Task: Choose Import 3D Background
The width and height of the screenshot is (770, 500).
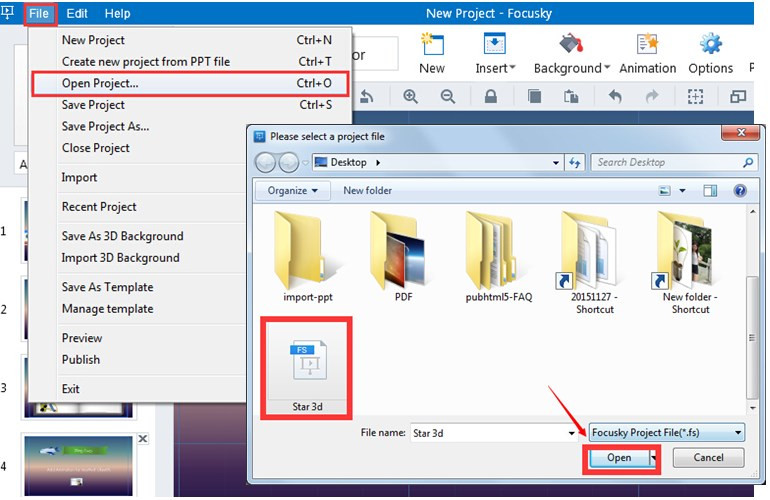Action: click(x=120, y=257)
